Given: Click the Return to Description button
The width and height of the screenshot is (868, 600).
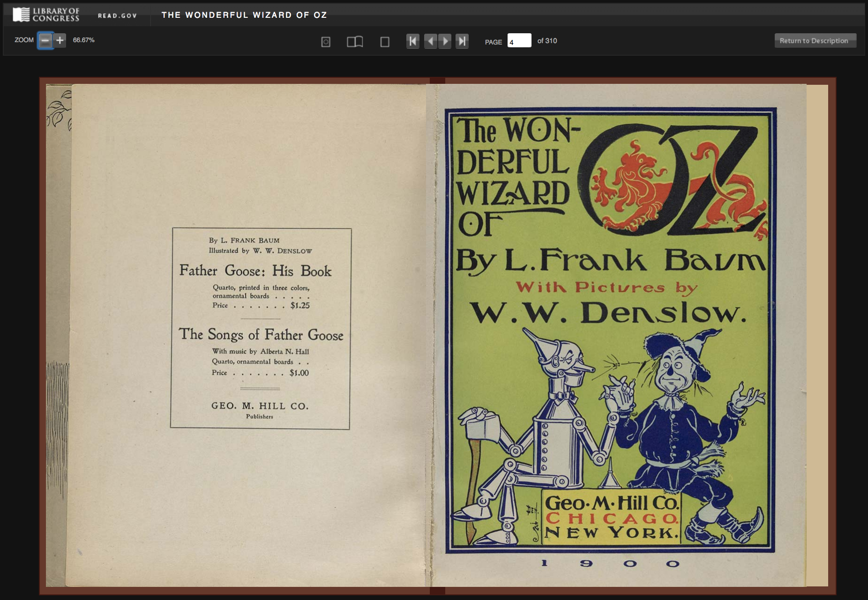Looking at the screenshot, I should pyautogui.click(x=815, y=41).
